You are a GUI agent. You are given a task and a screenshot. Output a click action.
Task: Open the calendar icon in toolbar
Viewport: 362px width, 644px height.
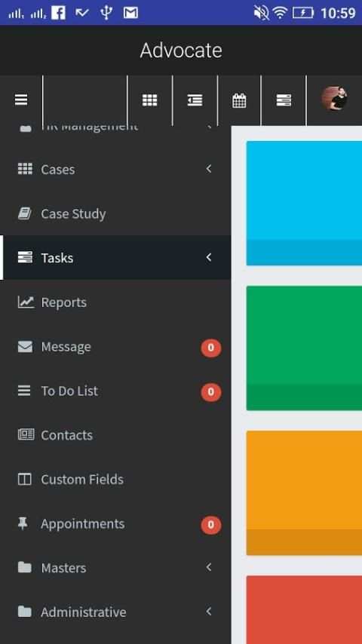(239, 100)
